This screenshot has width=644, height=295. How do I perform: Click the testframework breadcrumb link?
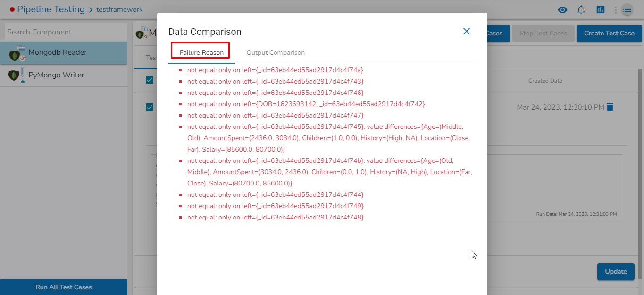(x=119, y=9)
